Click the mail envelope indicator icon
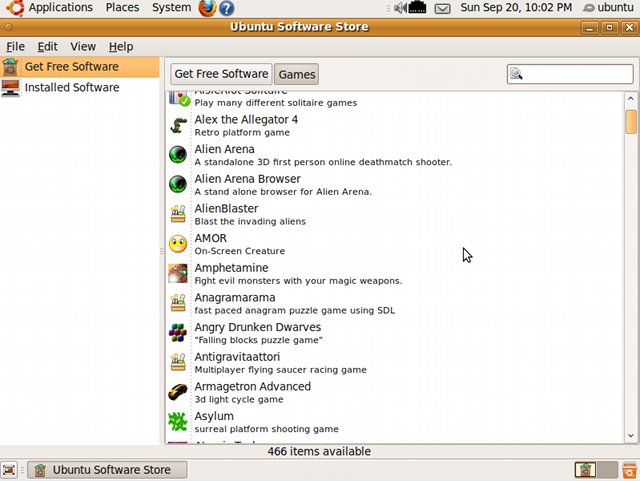The width and height of the screenshot is (640, 481). tap(442, 9)
